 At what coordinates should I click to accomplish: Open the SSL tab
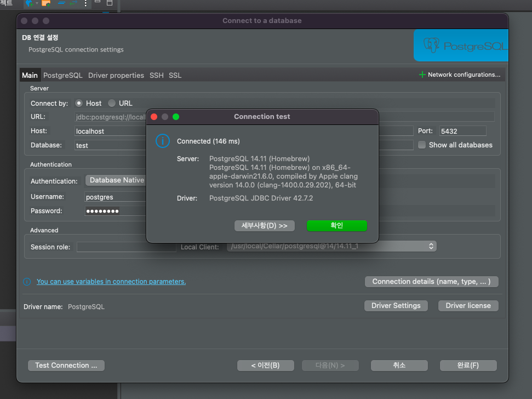click(x=175, y=75)
